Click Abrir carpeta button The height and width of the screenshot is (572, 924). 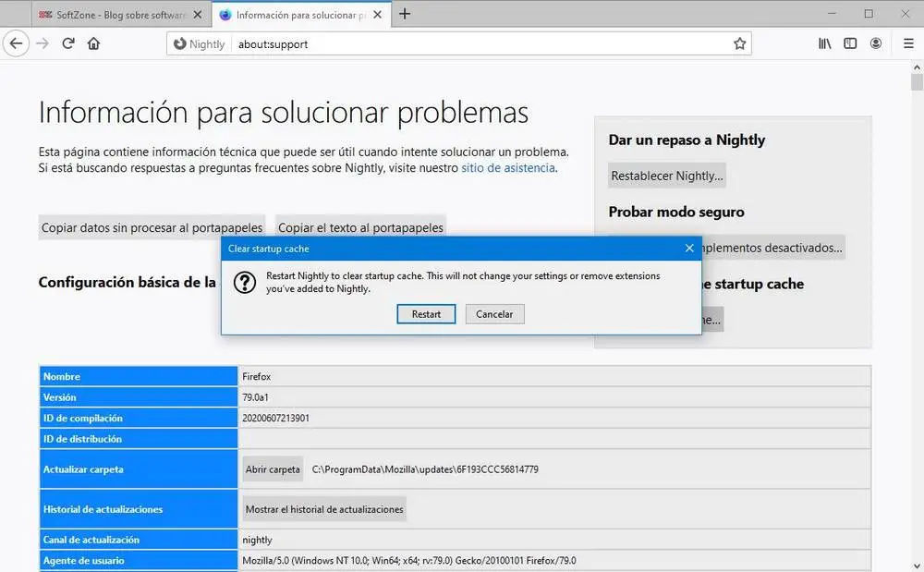(273, 469)
